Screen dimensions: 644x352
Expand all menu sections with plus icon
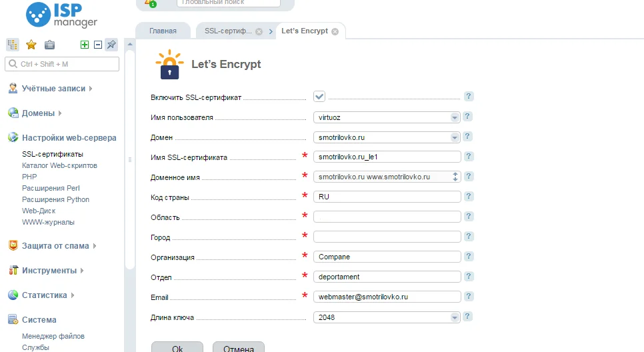pyautogui.click(x=85, y=45)
